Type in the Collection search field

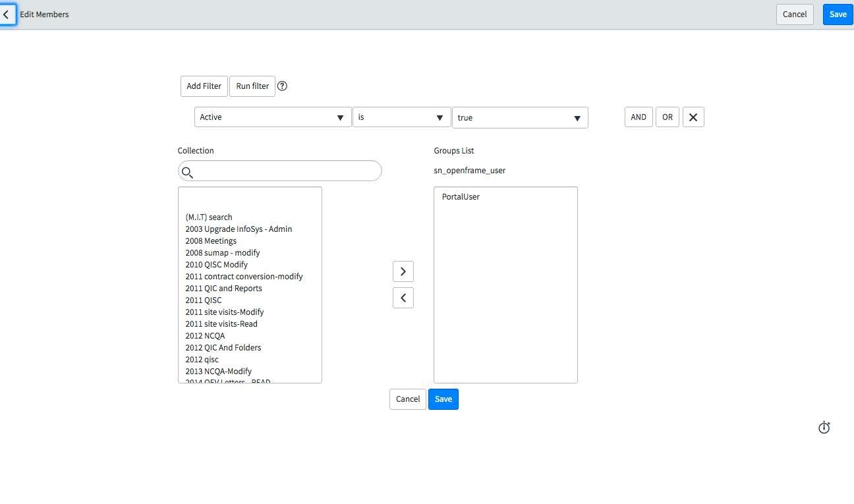[287, 171]
